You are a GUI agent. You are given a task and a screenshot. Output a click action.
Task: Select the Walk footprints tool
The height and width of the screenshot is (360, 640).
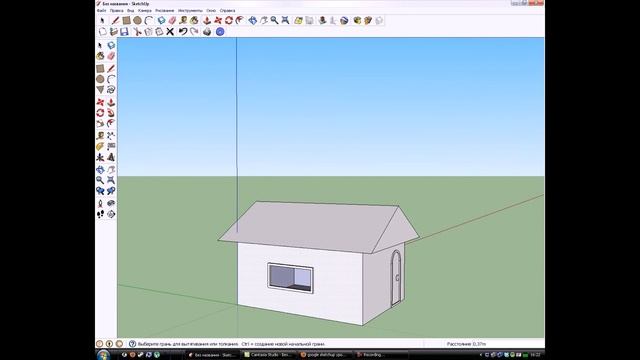click(100, 214)
